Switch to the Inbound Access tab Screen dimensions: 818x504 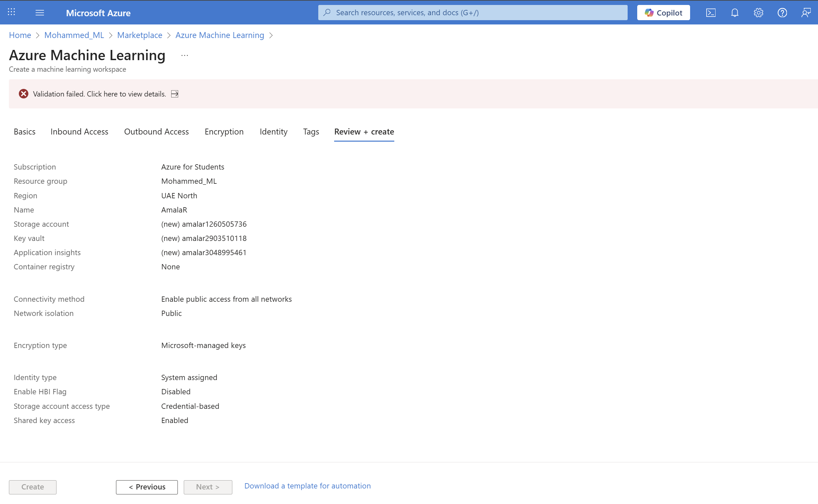tap(79, 132)
